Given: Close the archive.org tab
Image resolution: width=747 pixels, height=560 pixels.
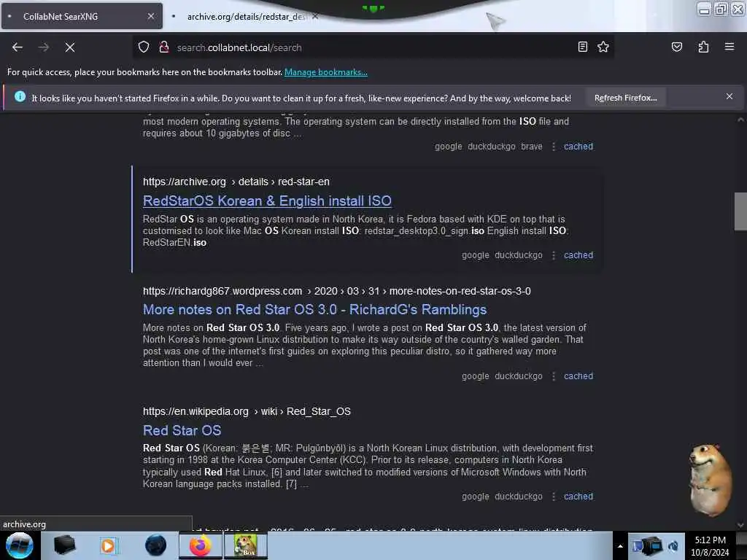Looking at the screenshot, I should coord(315,17).
